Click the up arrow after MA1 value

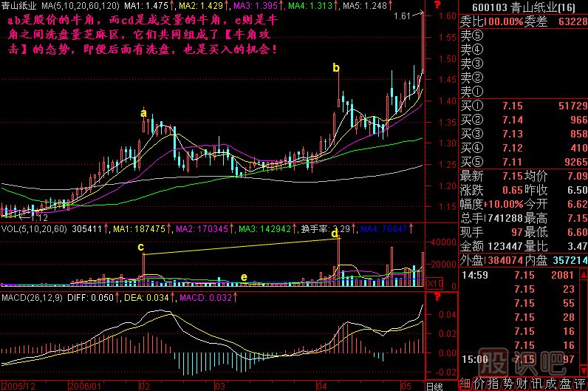pyautogui.click(x=192, y=6)
